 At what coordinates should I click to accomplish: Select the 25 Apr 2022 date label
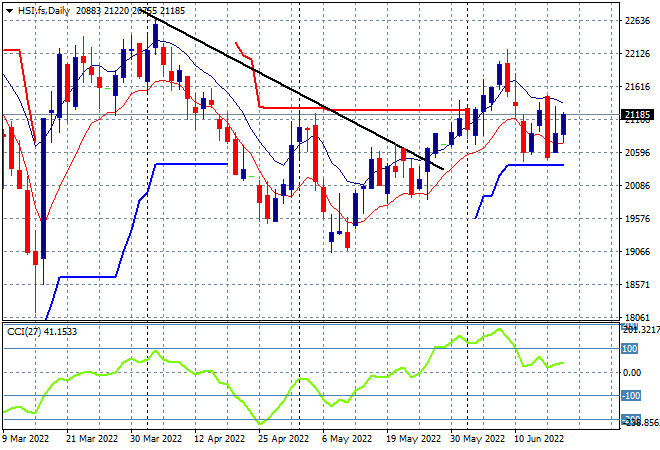283,439
